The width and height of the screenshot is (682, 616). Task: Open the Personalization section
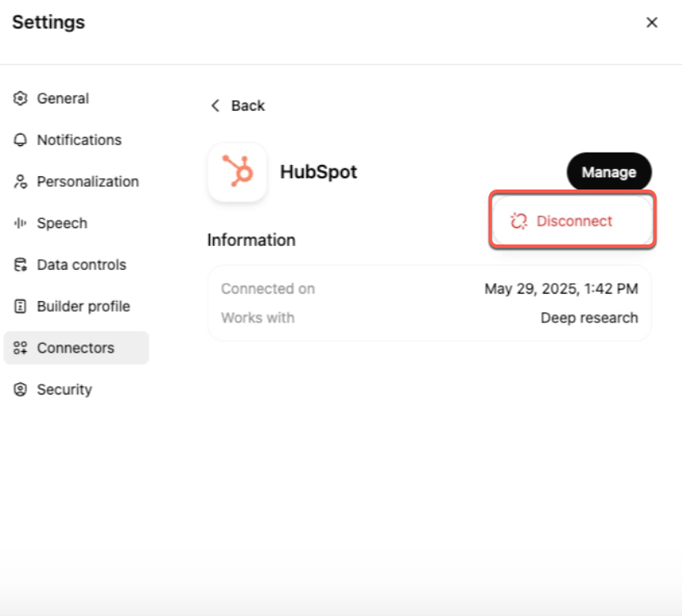(x=86, y=181)
